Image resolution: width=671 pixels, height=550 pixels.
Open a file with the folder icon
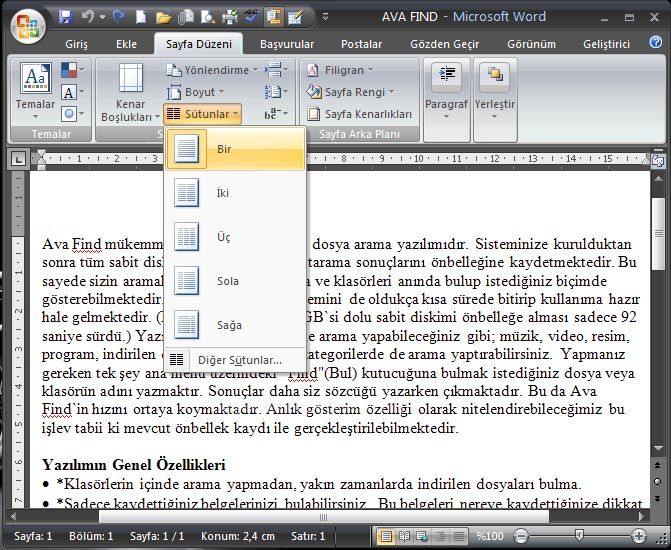coord(163,17)
